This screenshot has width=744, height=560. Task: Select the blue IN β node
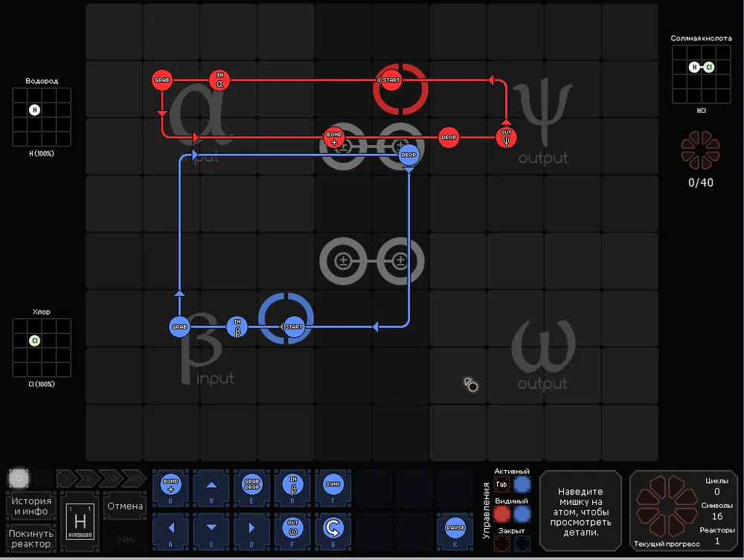pos(237,326)
